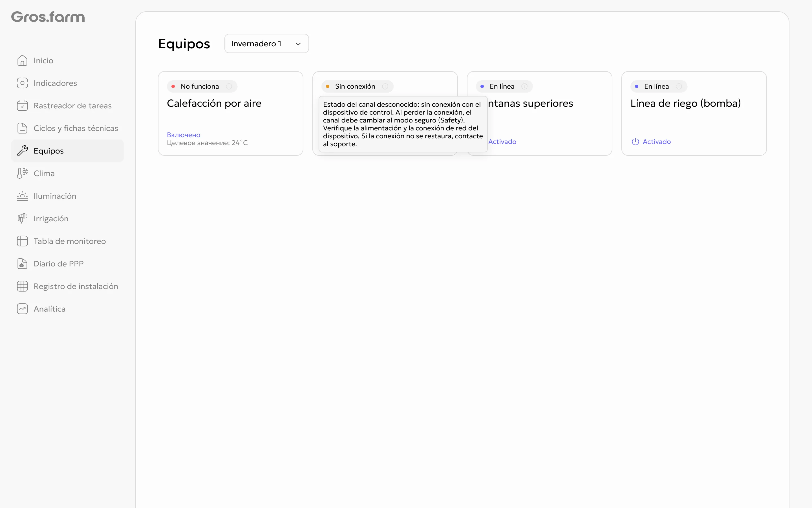
Task: Click the Sin conexión status badge
Action: point(357,86)
